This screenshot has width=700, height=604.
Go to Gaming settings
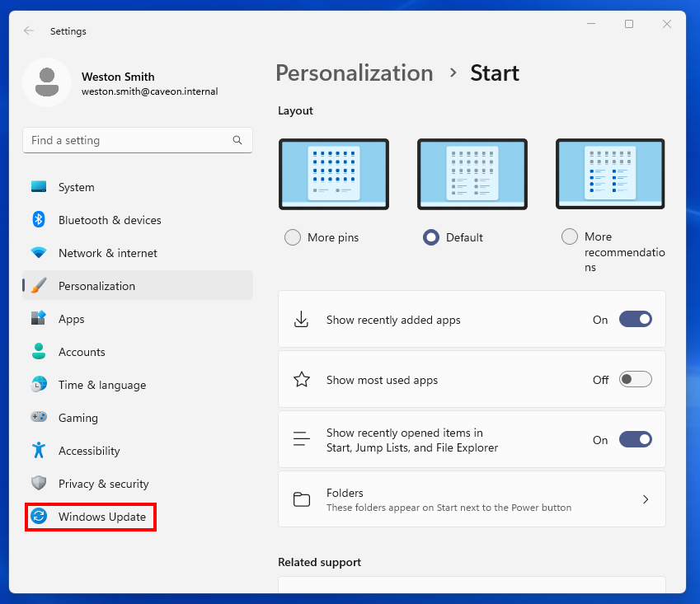click(x=138, y=418)
